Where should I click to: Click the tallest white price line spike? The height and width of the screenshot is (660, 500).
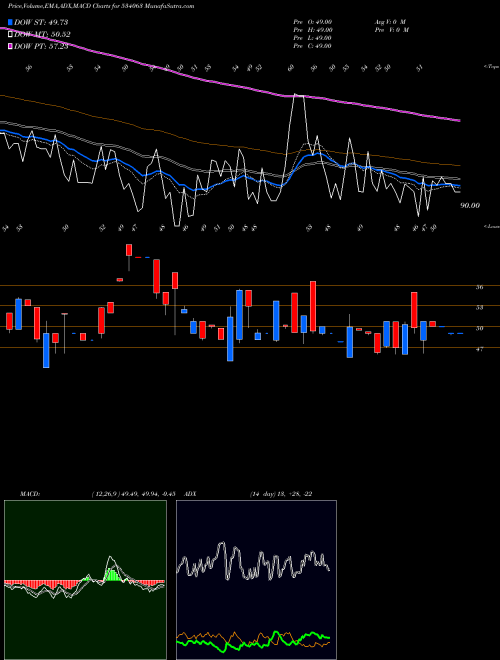pos(298,97)
